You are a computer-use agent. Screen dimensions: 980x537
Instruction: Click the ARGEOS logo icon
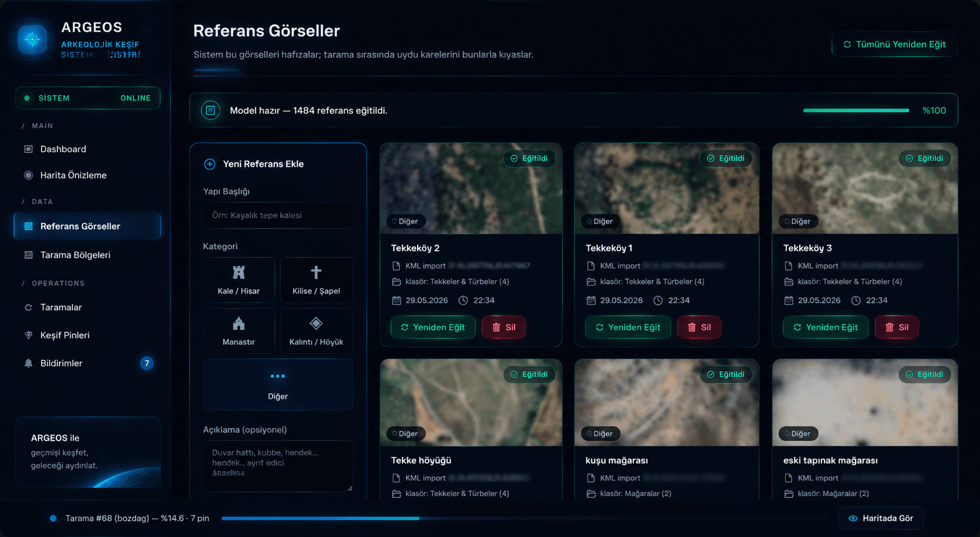tap(32, 40)
